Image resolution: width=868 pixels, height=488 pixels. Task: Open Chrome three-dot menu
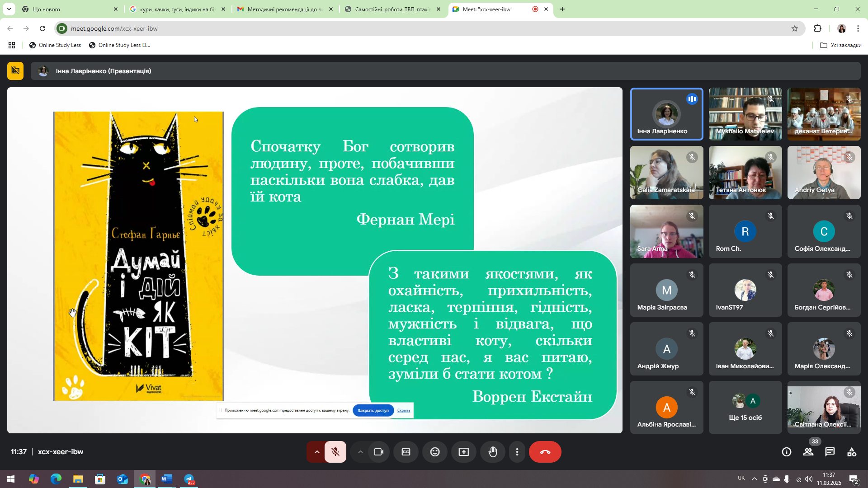[x=858, y=28]
